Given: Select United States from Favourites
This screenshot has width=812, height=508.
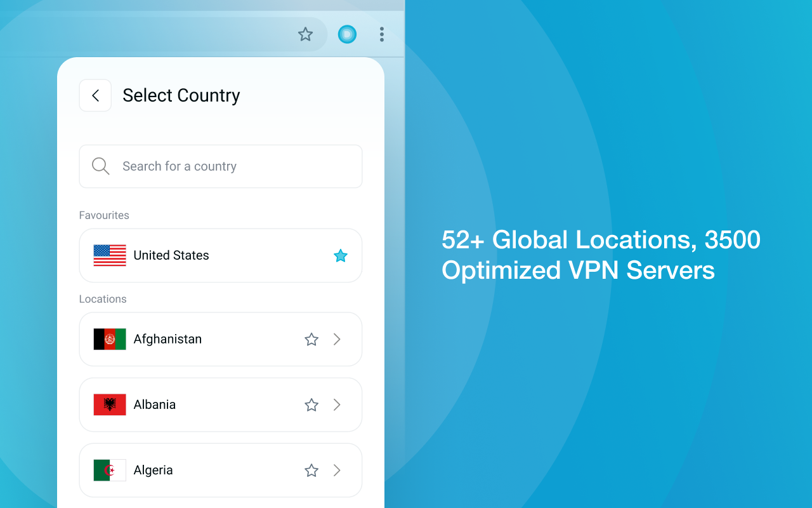Looking at the screenshot, I should click(221, 255).
